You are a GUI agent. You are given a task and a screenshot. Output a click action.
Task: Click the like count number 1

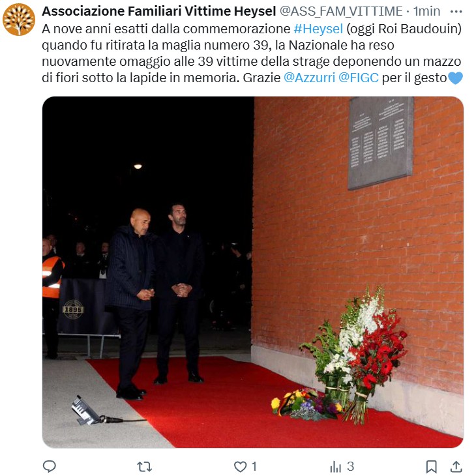pyautogui.click(x=254, y=466)
